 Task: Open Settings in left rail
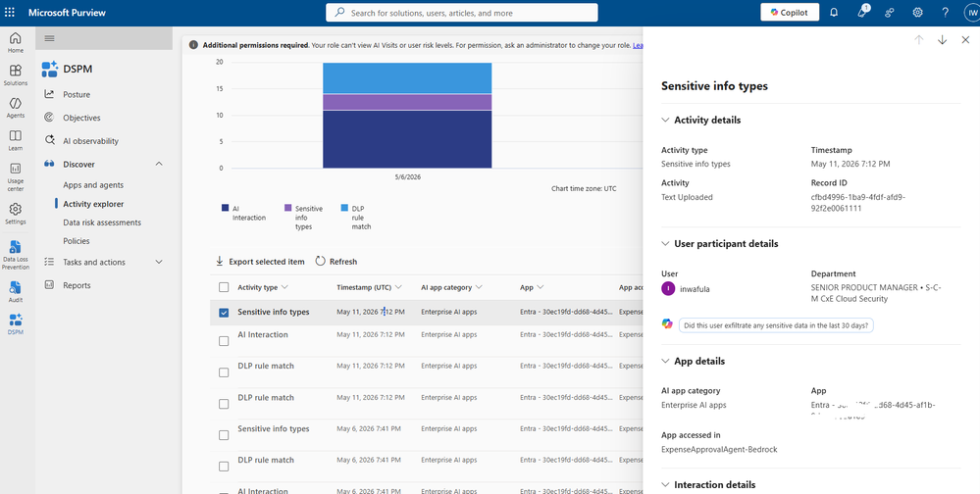point(16,214)
